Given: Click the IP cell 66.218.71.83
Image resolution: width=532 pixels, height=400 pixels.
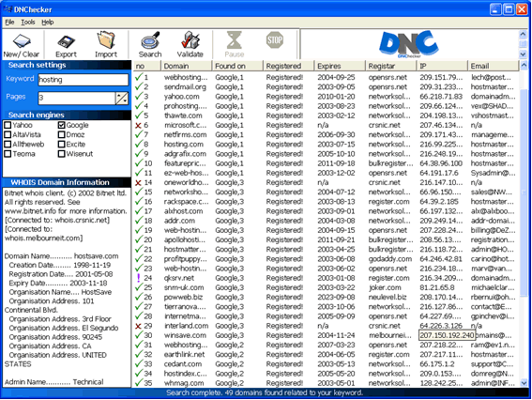Looking at the screenshot, I should point(441,96).
